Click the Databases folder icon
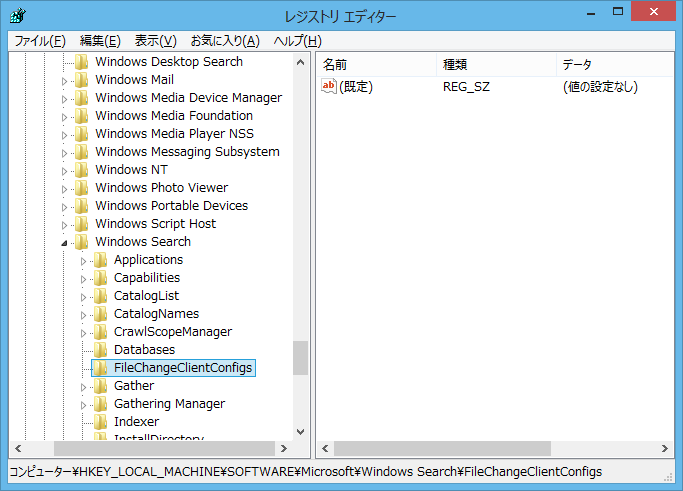Screen dimensions: 683x491 (100, 349)
